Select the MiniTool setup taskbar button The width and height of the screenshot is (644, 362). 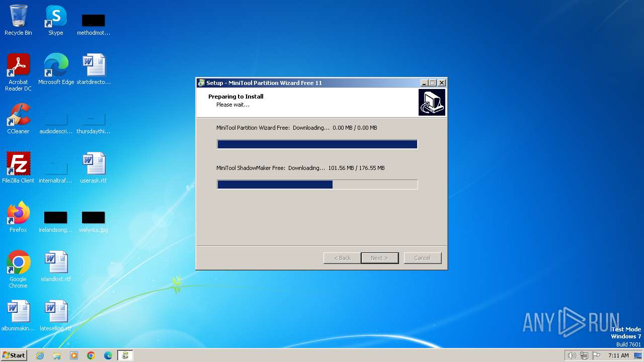pos(125,355)
